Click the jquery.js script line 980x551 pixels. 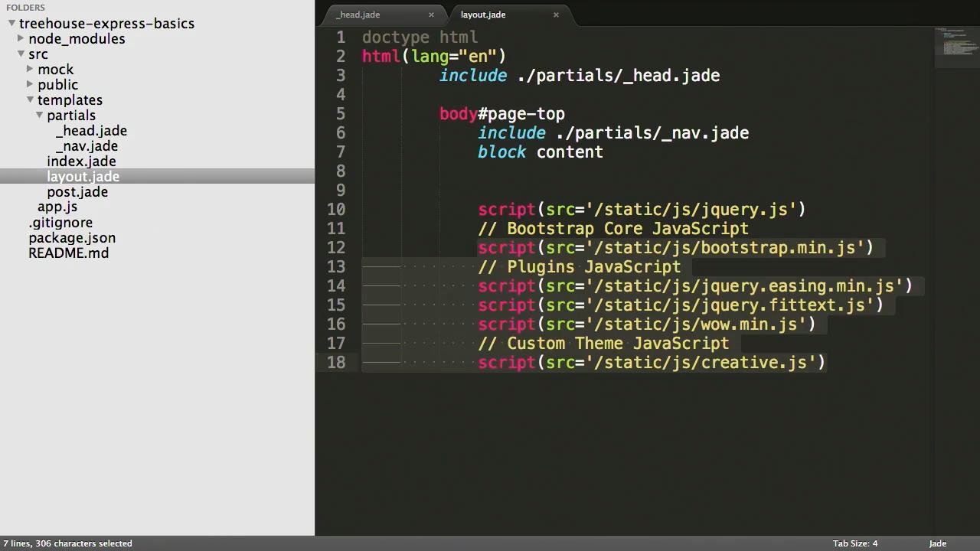click(642, 210)
